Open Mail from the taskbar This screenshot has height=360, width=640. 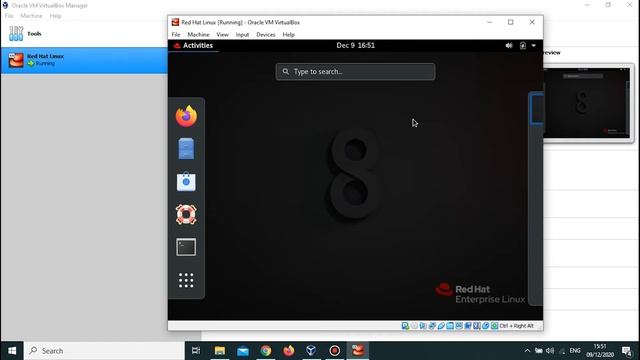243,351
